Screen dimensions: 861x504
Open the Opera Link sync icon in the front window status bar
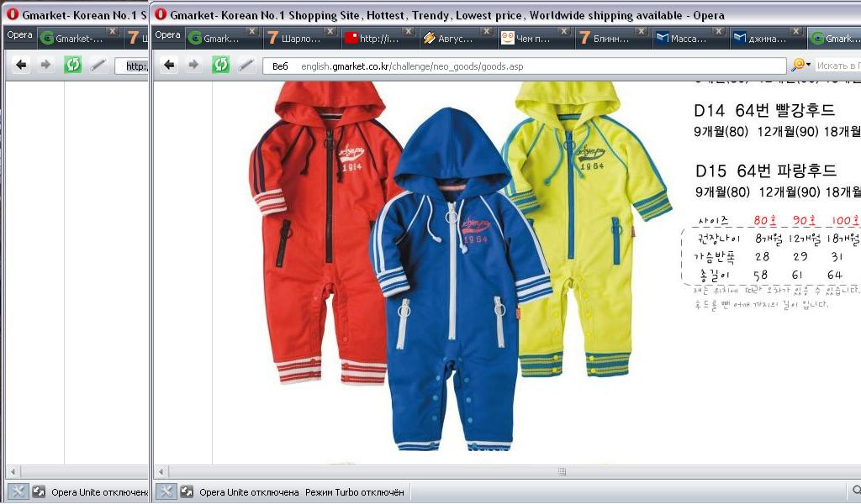click(188, 491)
